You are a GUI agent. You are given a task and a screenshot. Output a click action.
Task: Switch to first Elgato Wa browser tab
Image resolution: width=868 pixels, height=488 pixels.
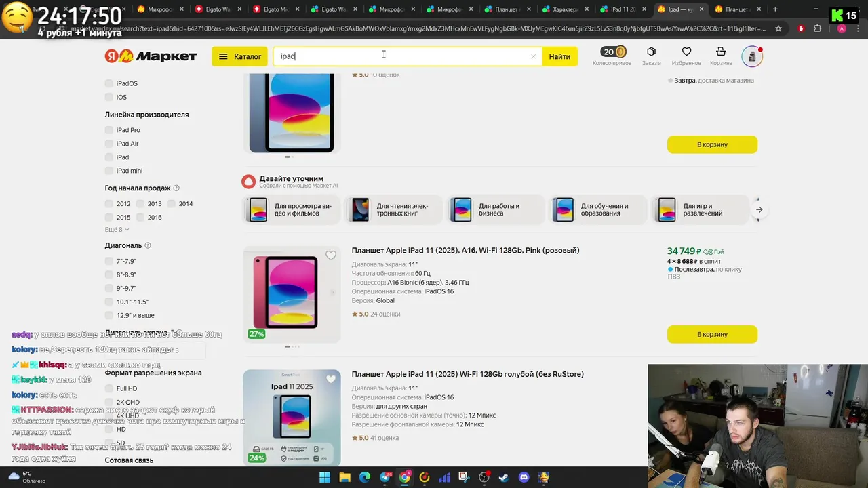(218, 9)
